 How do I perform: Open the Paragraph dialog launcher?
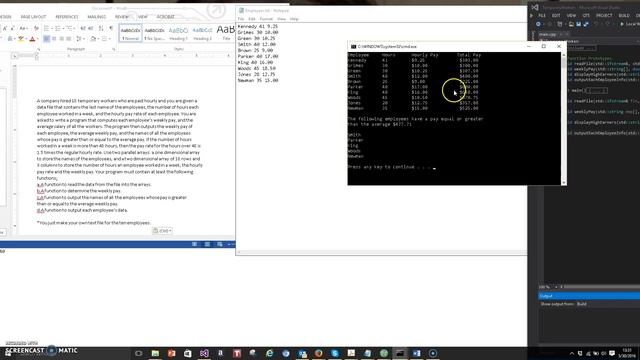pos(114,49)
